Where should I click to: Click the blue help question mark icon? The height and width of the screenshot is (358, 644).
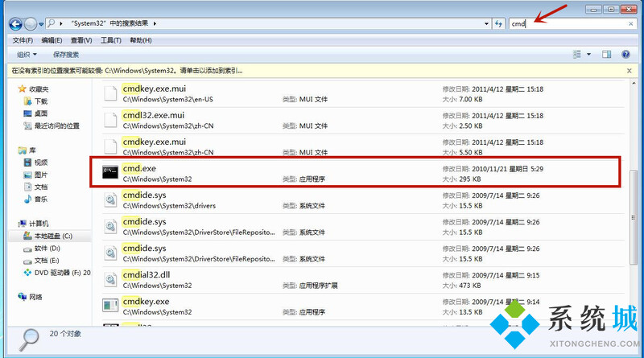pos(626,54)
